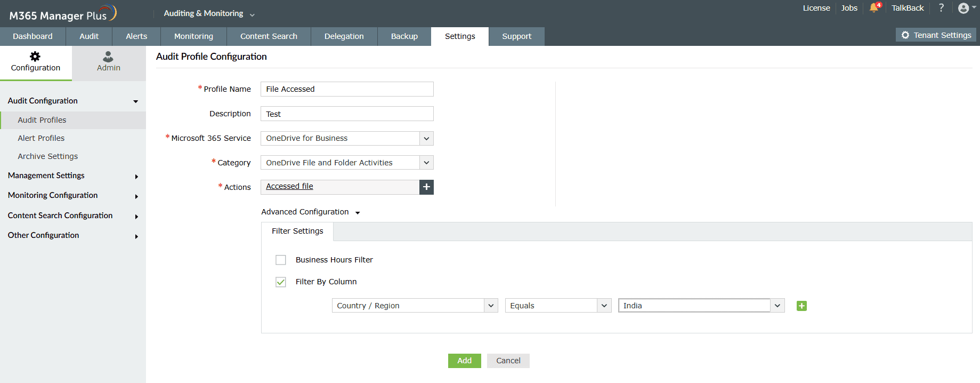Select the Admin user section
Image resolution: width=980 pixels, height=383 pixels.
(x=109, y=62)
